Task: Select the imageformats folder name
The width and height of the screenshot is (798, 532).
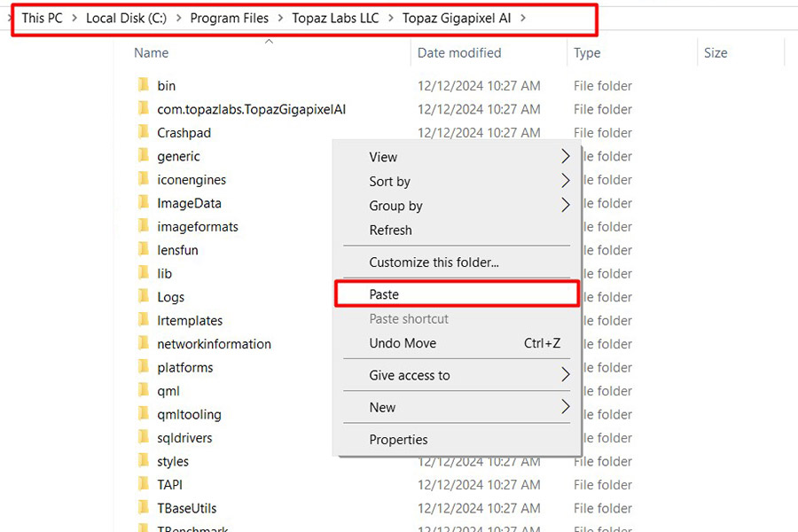Action: click(198, 227)
